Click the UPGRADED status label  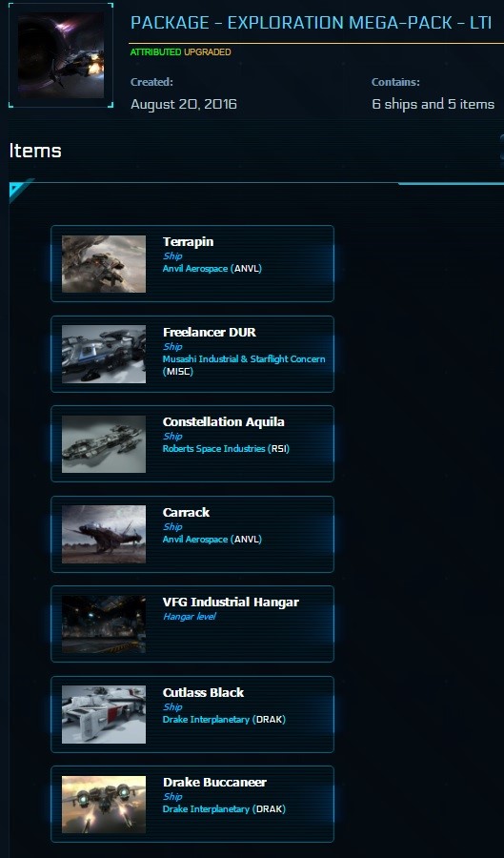tap(207, 52)
